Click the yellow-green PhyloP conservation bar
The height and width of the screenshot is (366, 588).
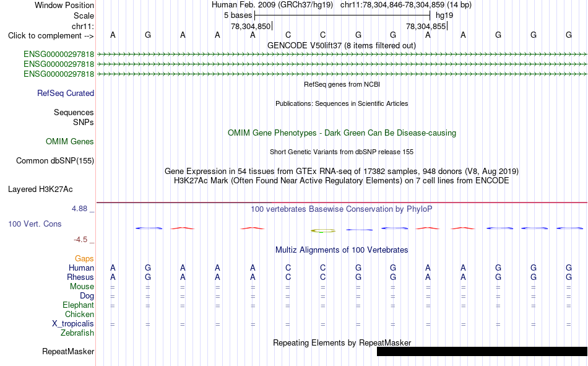pyautogui.click(x=323, y=231)
